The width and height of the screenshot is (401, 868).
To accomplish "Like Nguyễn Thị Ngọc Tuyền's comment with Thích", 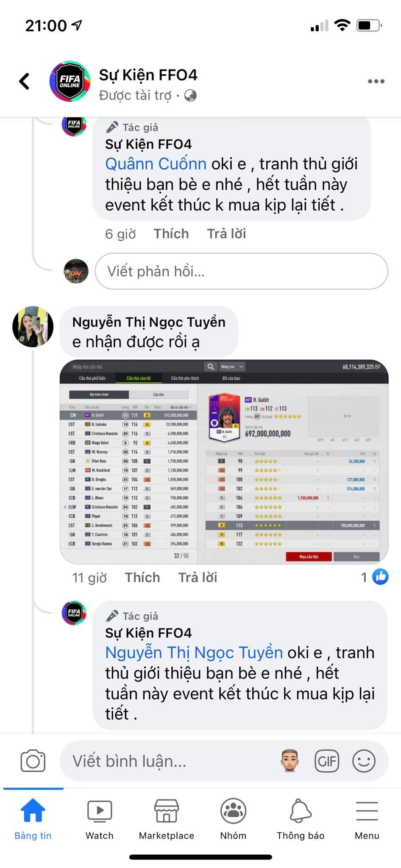I will pyautogui.click(x=142, y=577).
